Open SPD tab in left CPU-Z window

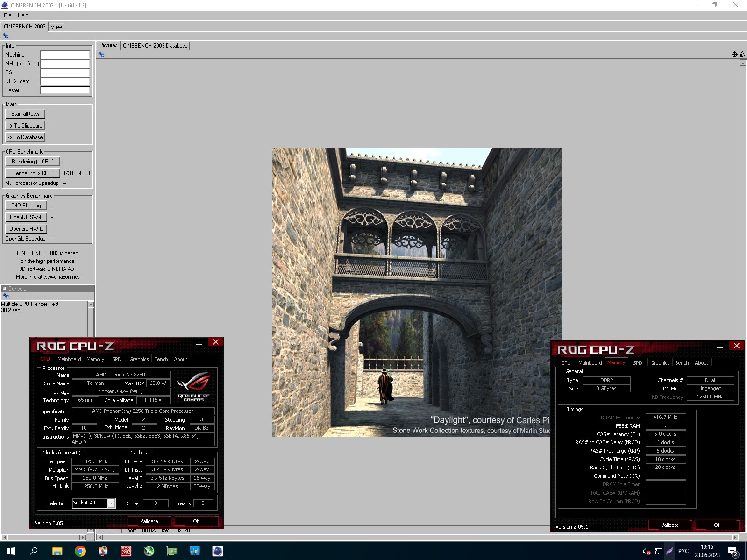[x=117, y=359]
